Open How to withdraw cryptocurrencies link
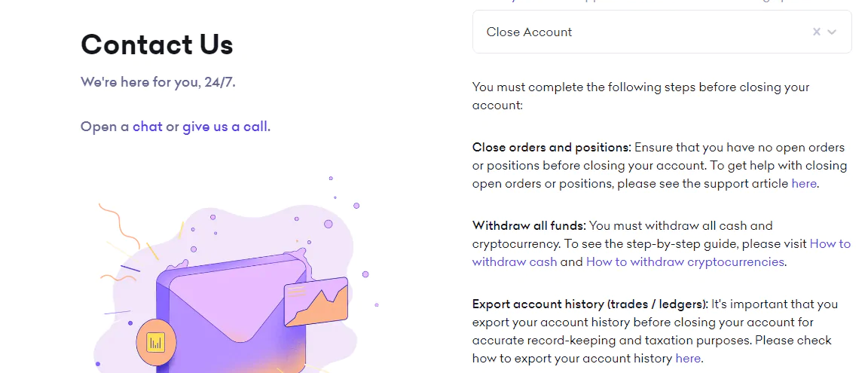This screenshot has width=868, height=373. tap(685, 261)
